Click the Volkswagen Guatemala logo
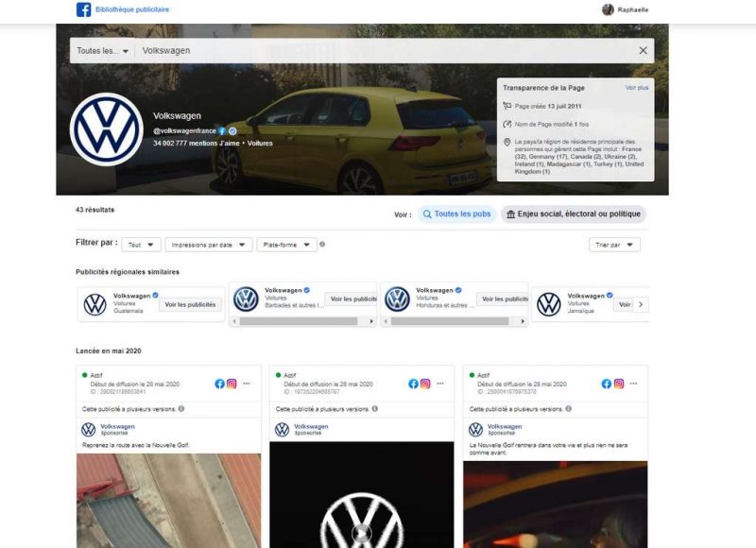The image size is (756, 548). pos(95,304)
